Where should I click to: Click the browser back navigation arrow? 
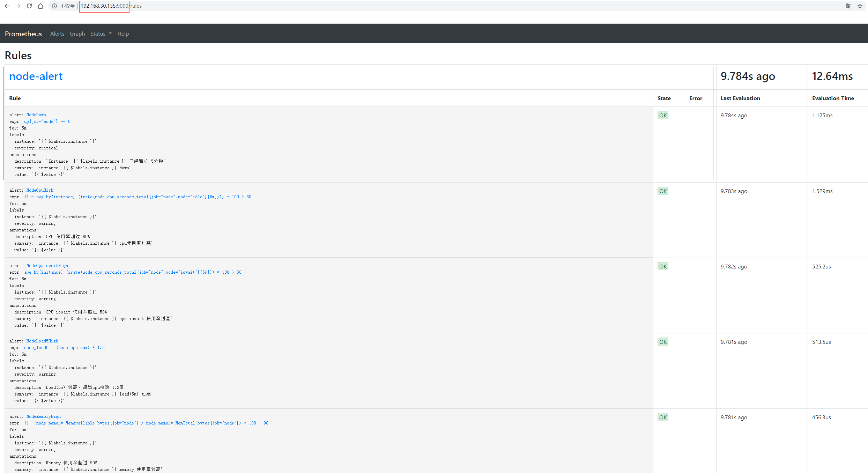(x=7, y=6)
